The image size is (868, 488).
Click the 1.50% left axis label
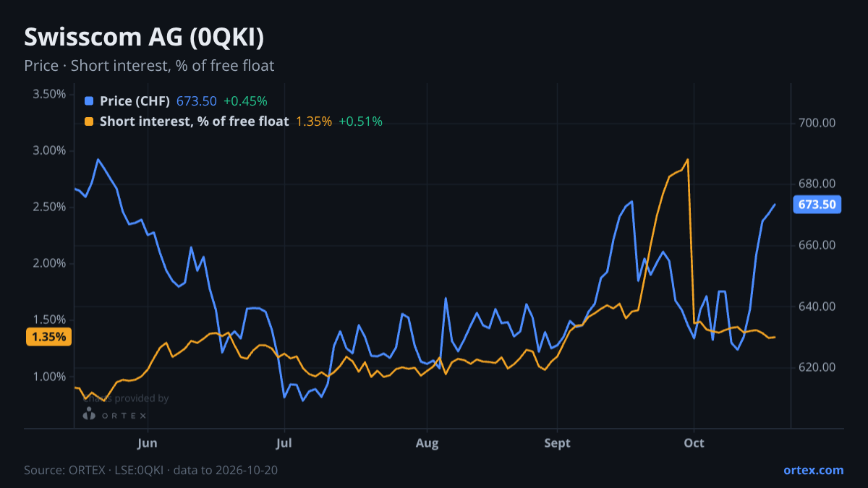[x=49, y=320]
